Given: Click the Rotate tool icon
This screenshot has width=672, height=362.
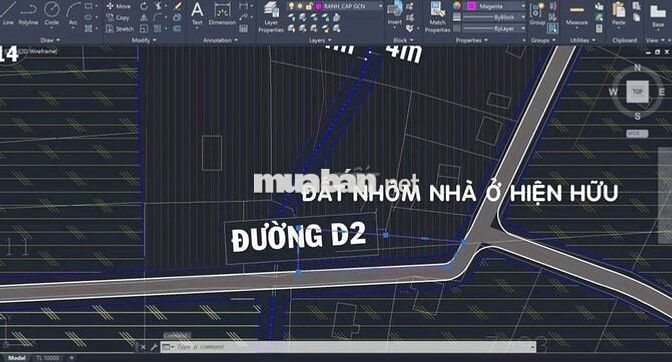Looking at the screenshot, I should (144, 6).
